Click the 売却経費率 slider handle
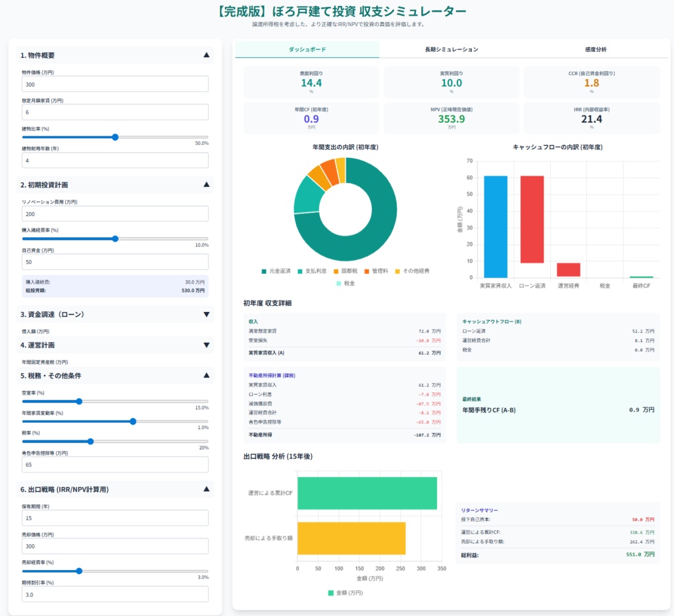674x616 pixels. (x=79, y=571)
